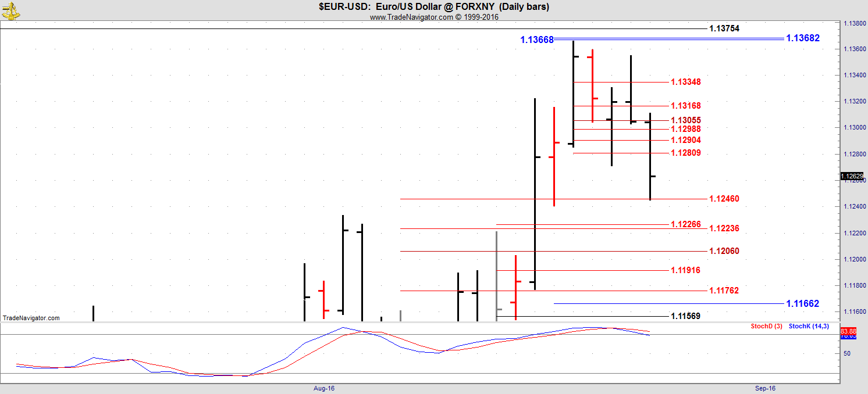Select the red 1.11762 level label

pos(724,291)
